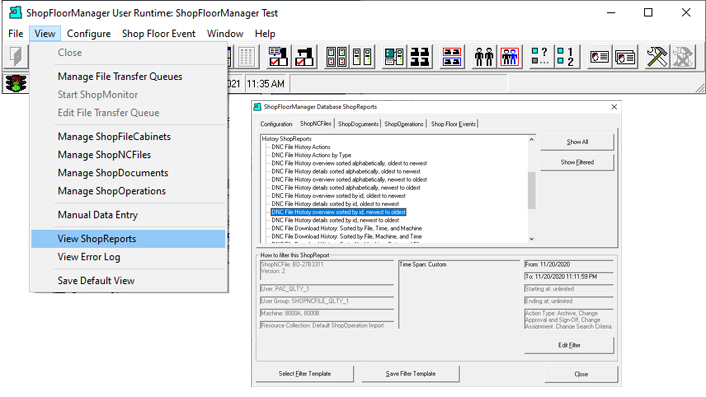Image resolution: width=706 pixels, height=397 pixels.
Task: Click the question mark list icon
Action: tap(540, 57)
